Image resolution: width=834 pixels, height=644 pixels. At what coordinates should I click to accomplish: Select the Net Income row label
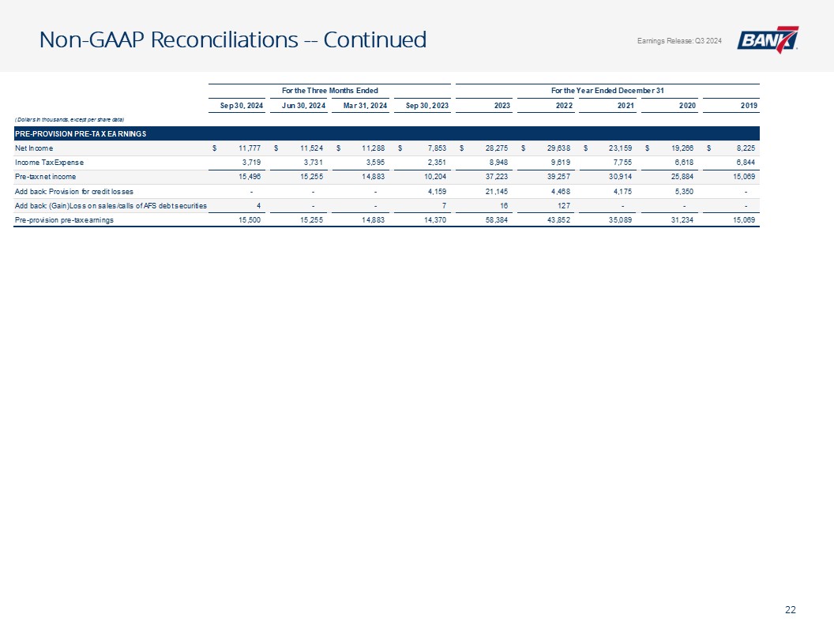36,148
